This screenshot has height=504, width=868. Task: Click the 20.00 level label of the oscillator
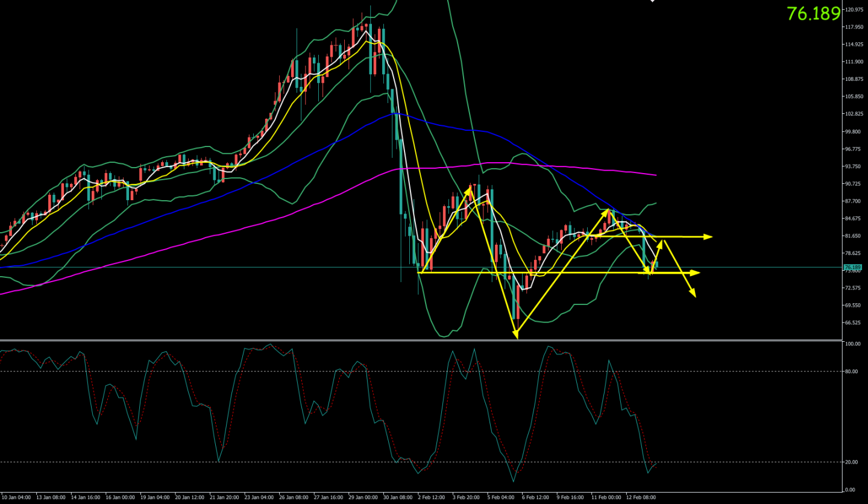(x=852, y=462)
